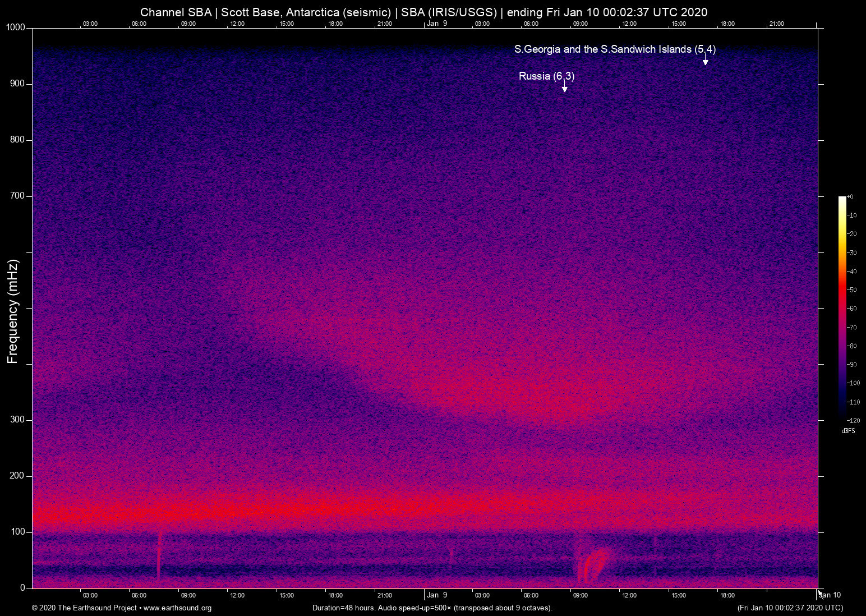Select the 300 mHz tick label

18,419
